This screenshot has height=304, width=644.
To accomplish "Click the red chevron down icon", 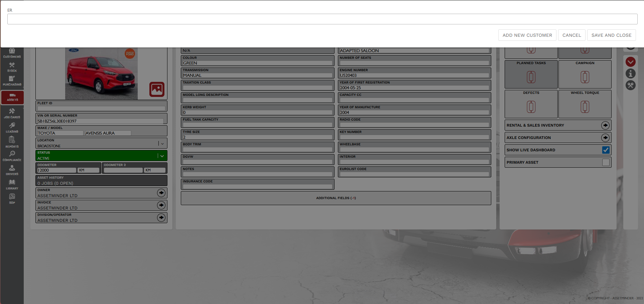I will click(630, 62).
